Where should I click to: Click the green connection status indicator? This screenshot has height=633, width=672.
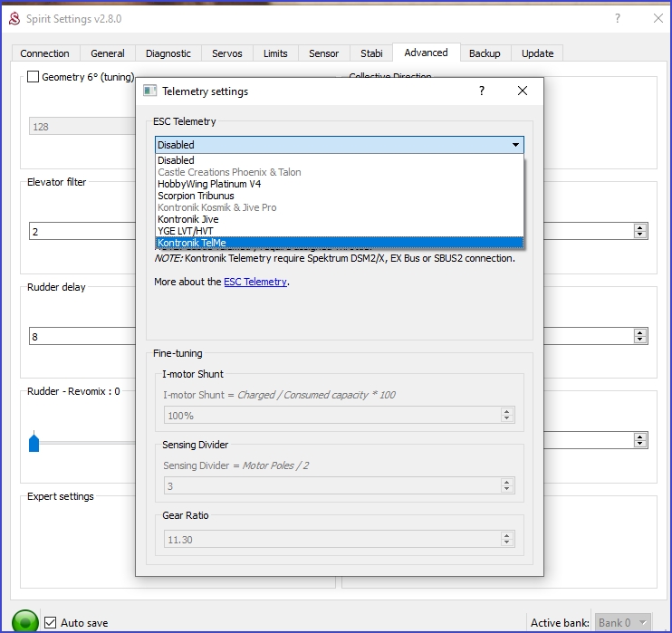[25, 621]
